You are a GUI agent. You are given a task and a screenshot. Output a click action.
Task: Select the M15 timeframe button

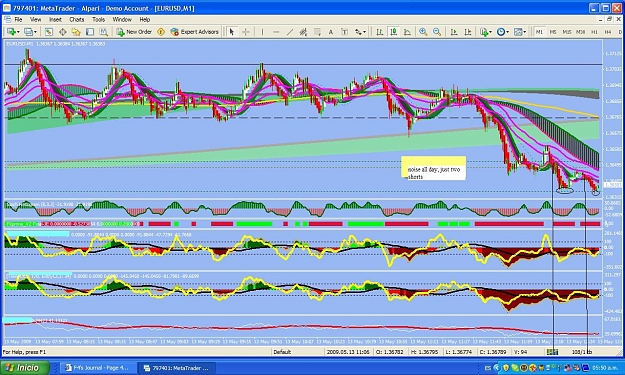point(567,32)
